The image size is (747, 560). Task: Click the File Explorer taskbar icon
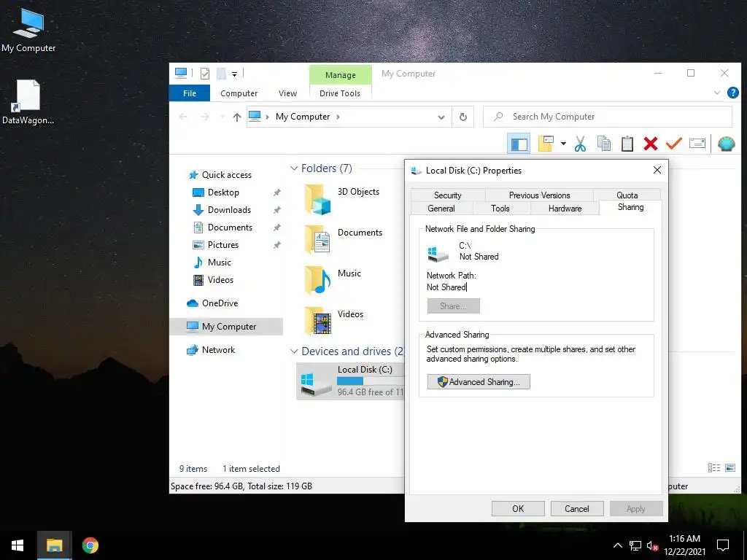click(x=54, y=545)
